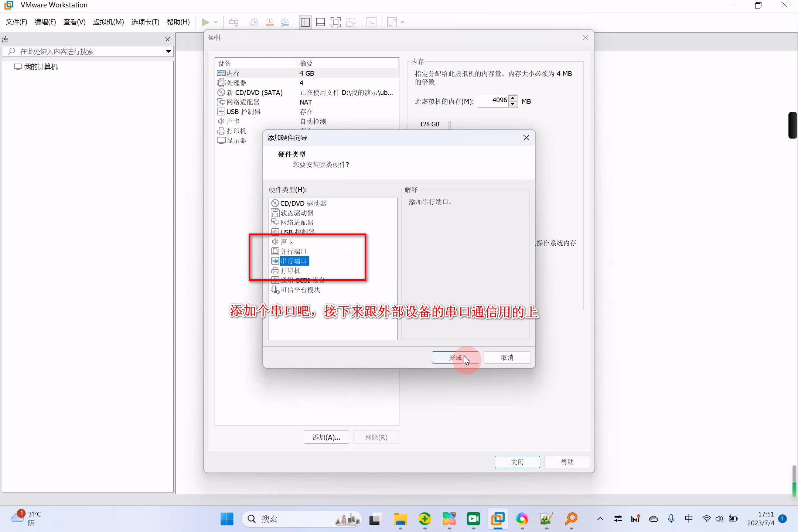Decrease memory with the down stepper arrow
This screenshot has width=798, height=532.
(x=513, y=104)
